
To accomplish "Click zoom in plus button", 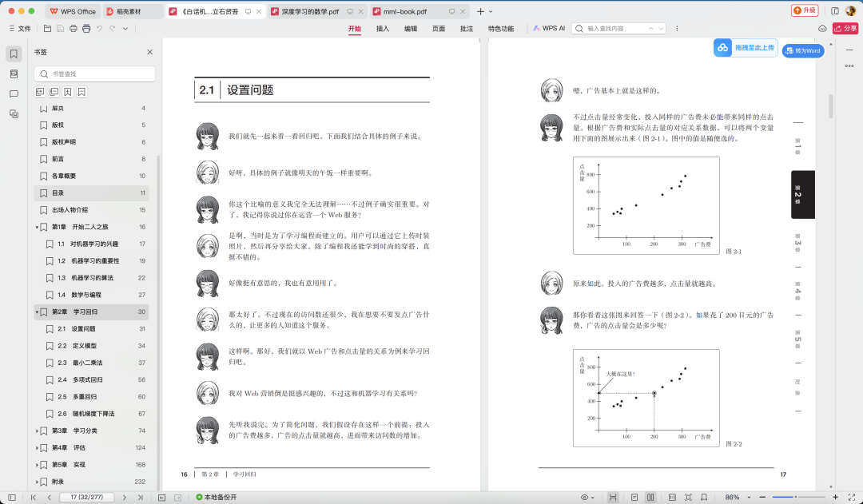I will [x=836, y=497].
